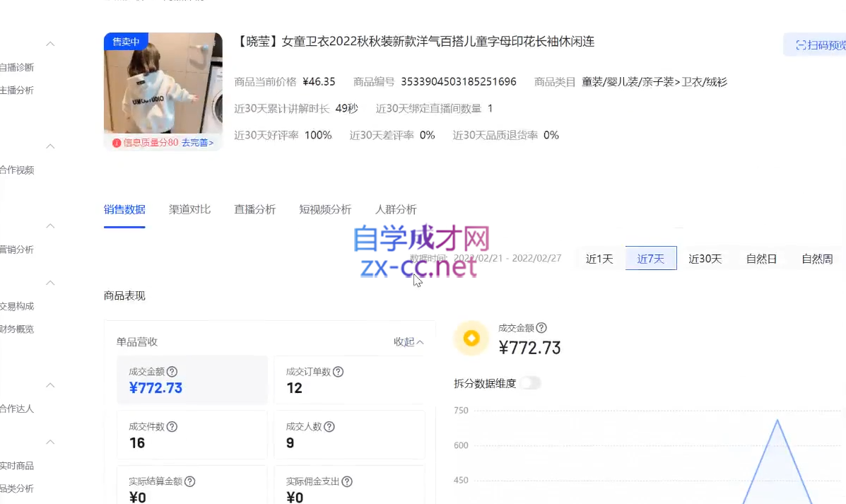
Task: Click the 去完善 link on product image
Action: point(197,143)
